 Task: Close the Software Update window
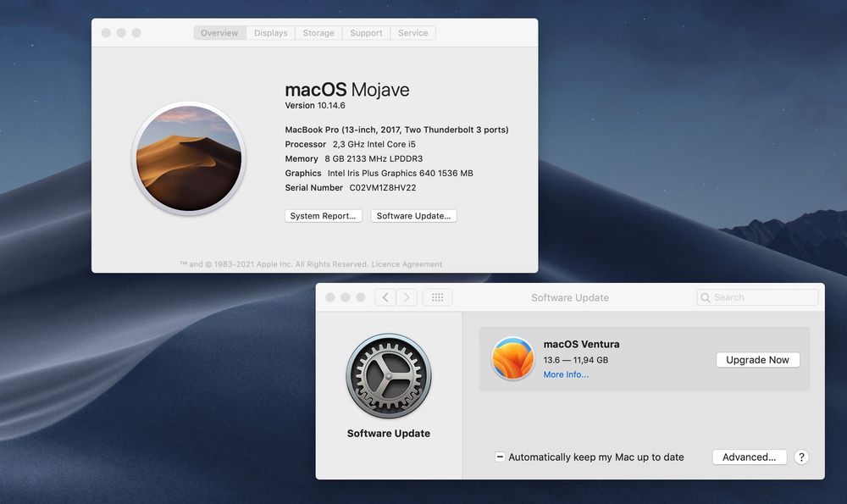[x=330, y=297]
